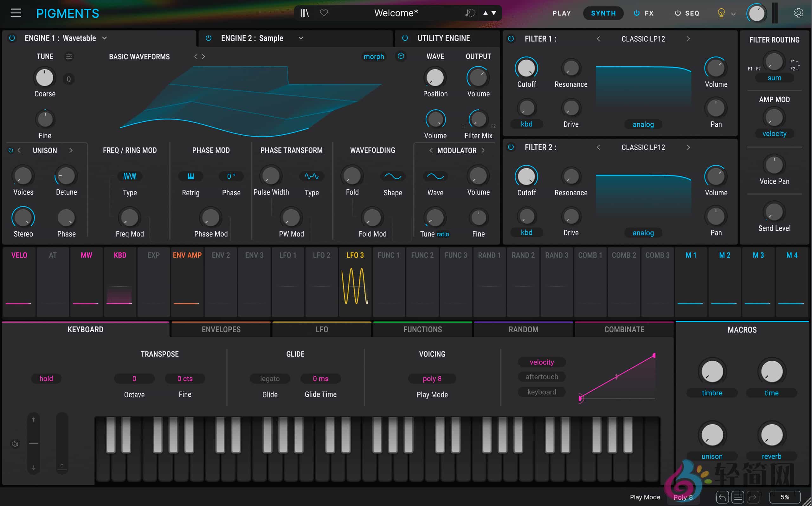Select aftertouch in the Voicing section
The width and height of the screenshot is (812, 506).
click(x=541, y=377)
